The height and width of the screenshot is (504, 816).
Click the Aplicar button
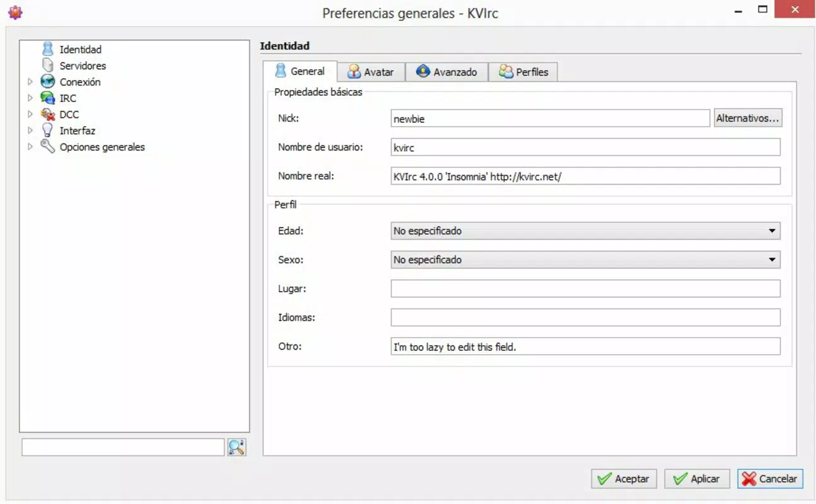click(697, 479)
